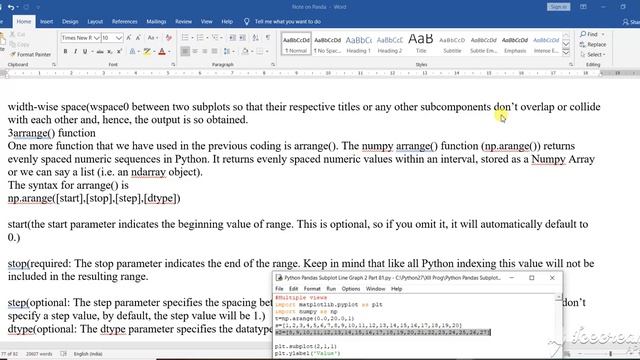Expand underline style dropdown arrow
The width and height of the screenshot is (640, 360).
[x=92, y=51]
